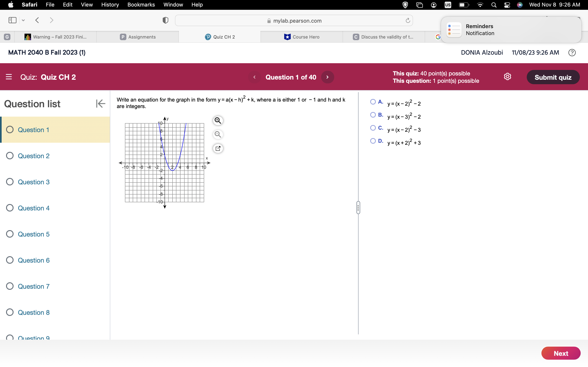588x367 pixels.
Task: Open the quiz hamburger menu
Action: [9, 77]
